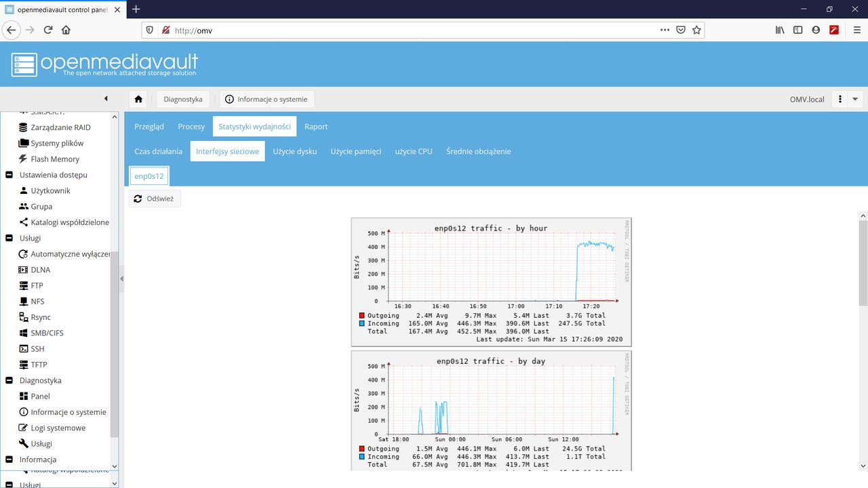
Task: Bookmark this page with the star icon
Action: pyautogui.click(x=696, y=30)
